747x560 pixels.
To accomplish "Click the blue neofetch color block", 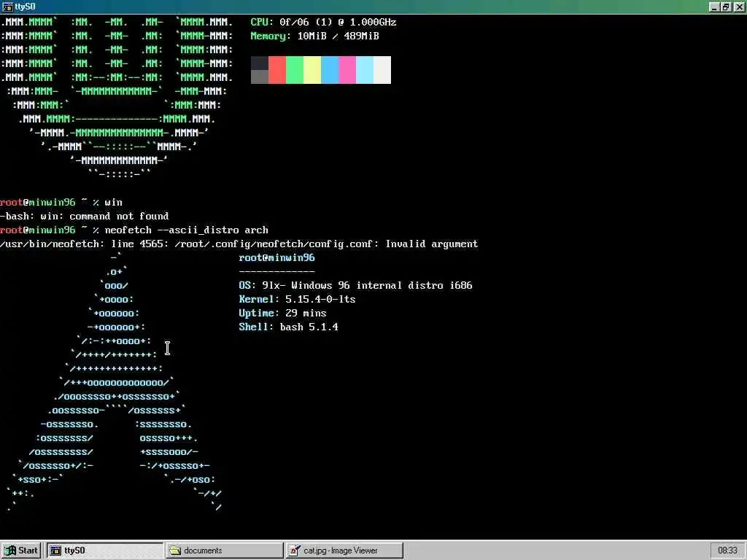I will pyautogui.click(x=330, y=70).
